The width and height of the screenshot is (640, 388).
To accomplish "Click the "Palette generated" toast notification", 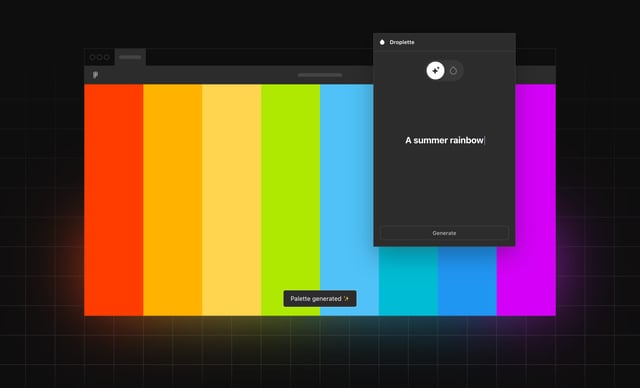I will [x=320, y=299].
